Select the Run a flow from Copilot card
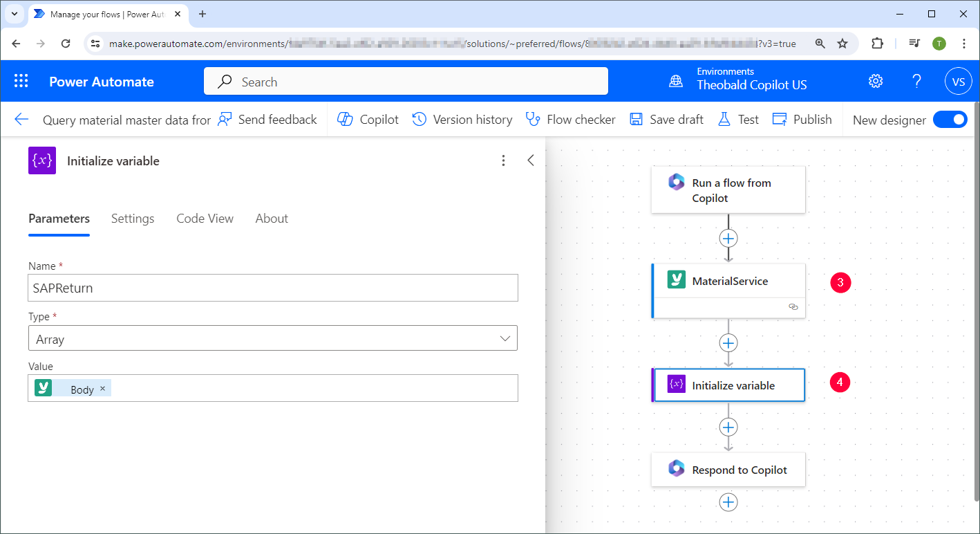980x534 pixels. [728, 190]
